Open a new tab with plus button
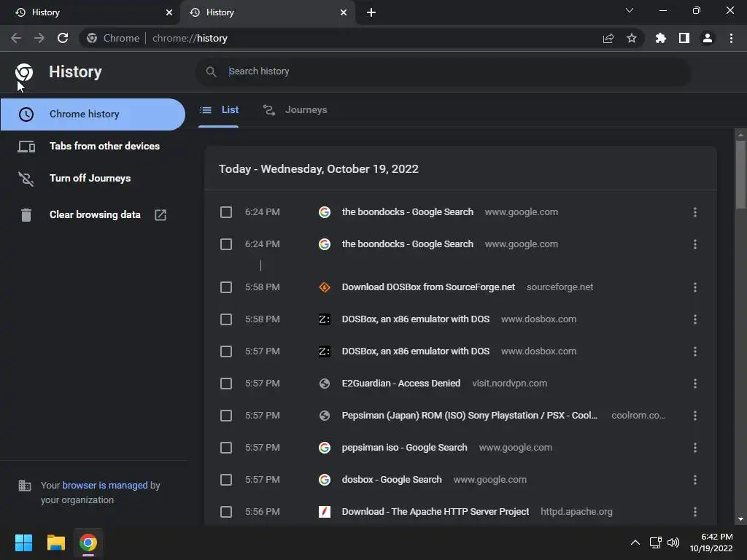The image size is (747, 560). (x=371, y=12)
